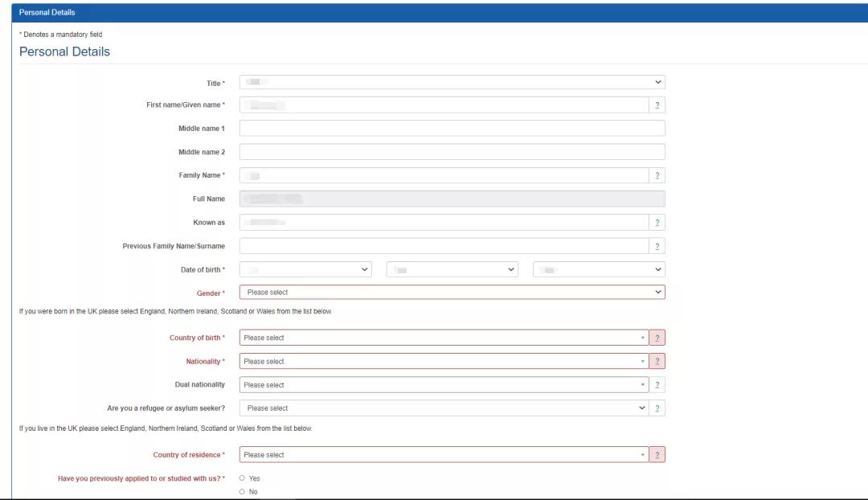This screenshot has height=500, width=868.
Task: Select Yes for previously applied or studied
Action: coord(242,478)
